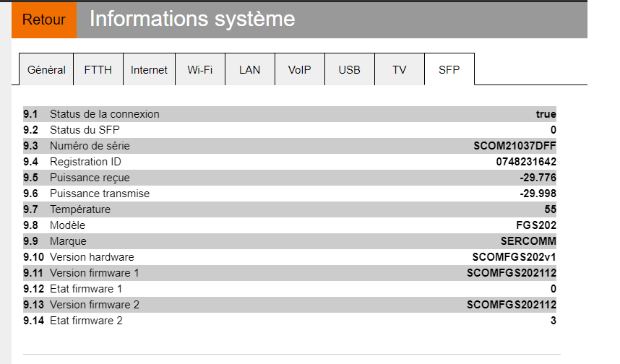The image size is (620, 364).
Task: Click the Marque value SERCOMM
Action: (x=528, y=241)
